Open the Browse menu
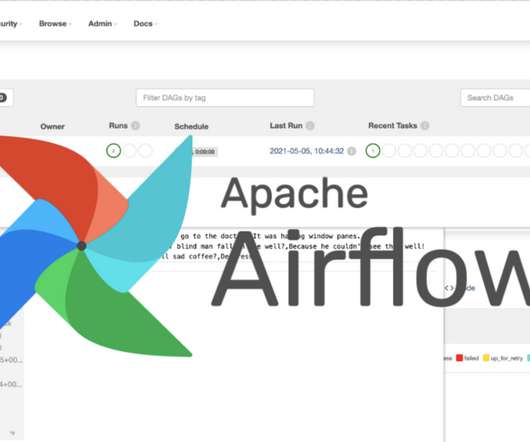Viewport: 530px width, 442px height. click(55, 24)
